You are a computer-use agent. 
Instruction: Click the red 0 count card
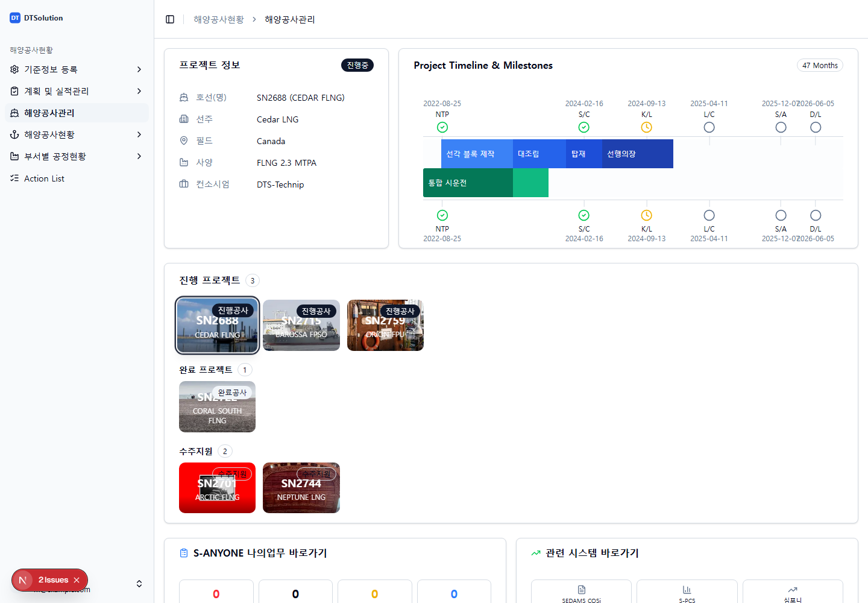[216, 592]
